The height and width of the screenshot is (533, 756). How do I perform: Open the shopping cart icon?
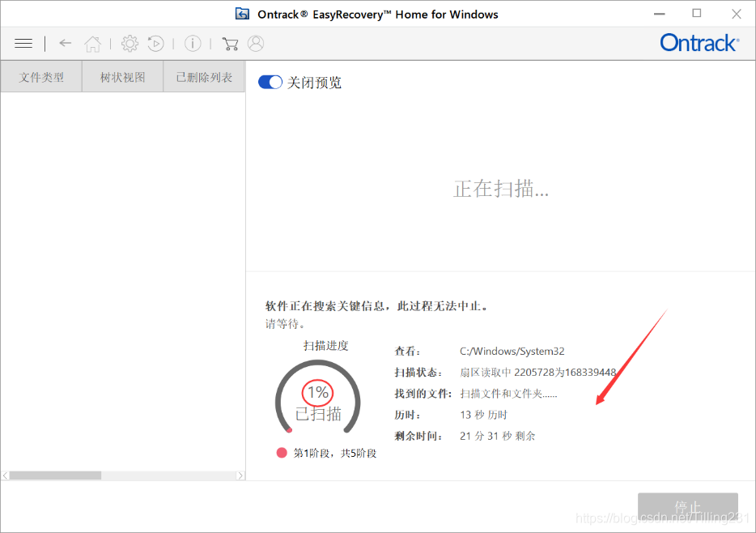[x=230, y=44]
